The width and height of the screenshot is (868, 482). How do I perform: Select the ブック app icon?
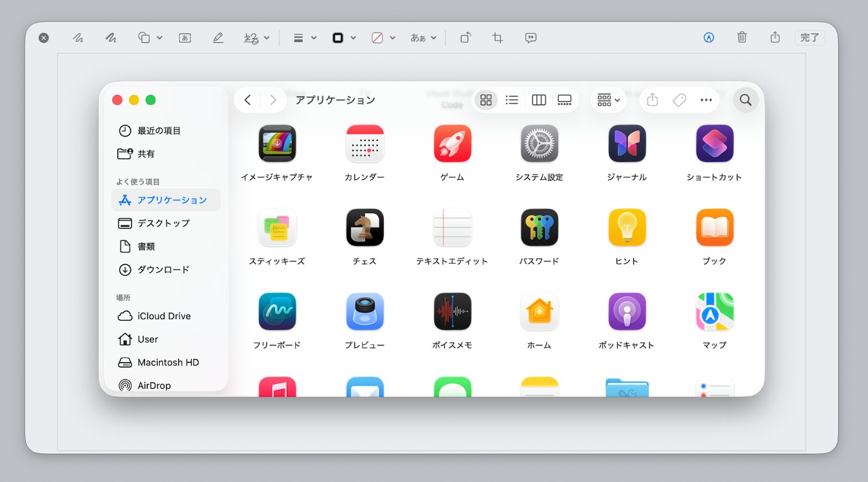(x=714, y=228)
